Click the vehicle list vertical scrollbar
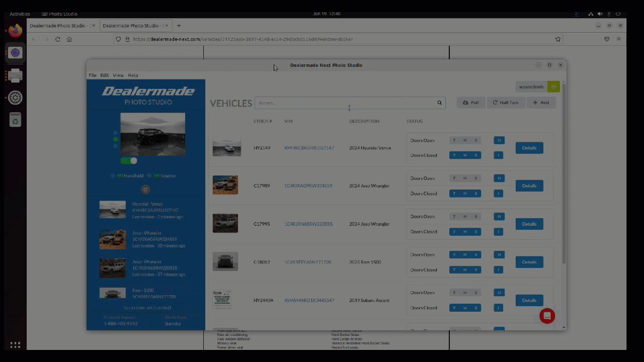The image size is (644, 362). click(x=563, y=173)
